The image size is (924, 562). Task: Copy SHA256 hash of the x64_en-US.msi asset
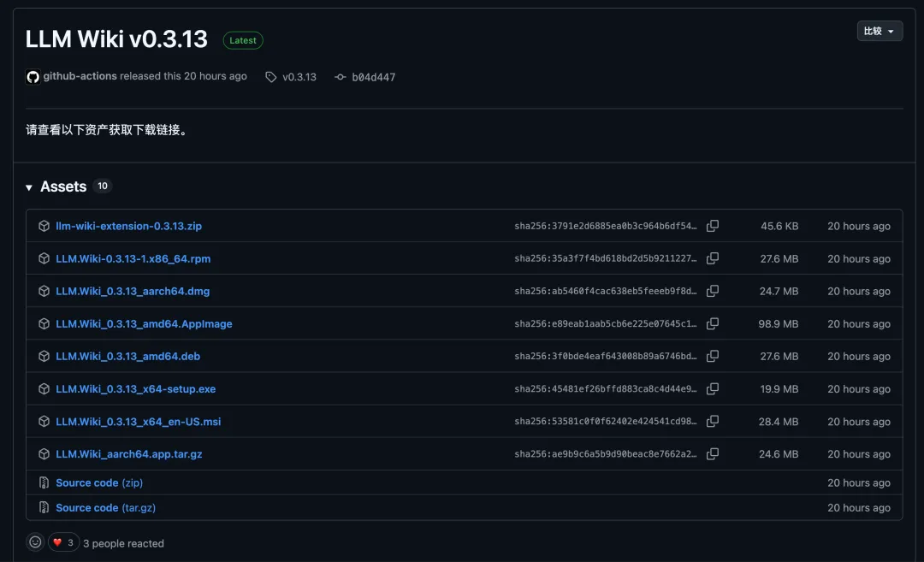tap(712, 421)
